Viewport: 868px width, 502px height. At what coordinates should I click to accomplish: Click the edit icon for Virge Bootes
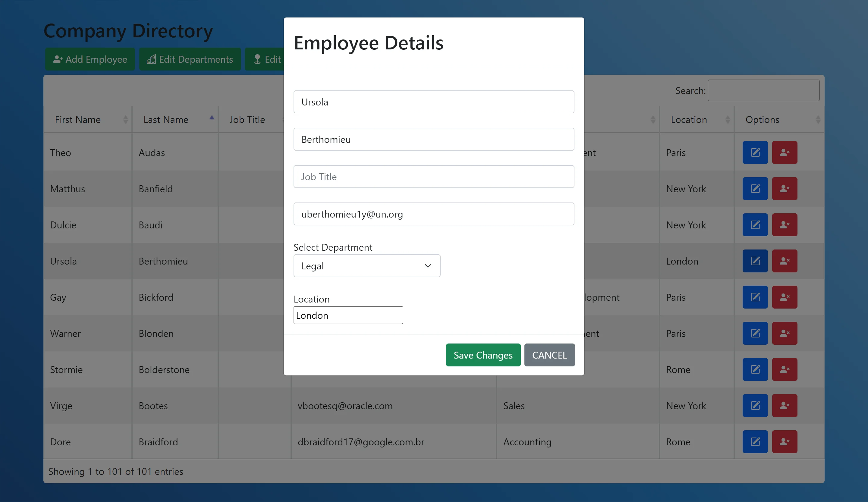tap(755, 406)
